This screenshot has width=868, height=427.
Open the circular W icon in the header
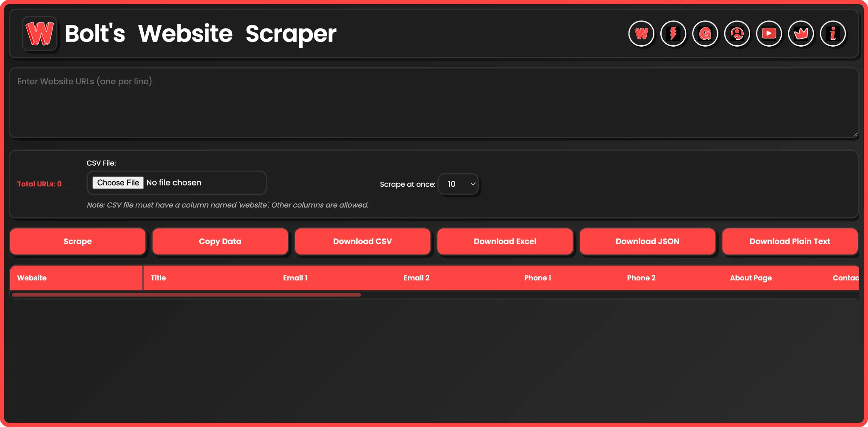[641, 33]
